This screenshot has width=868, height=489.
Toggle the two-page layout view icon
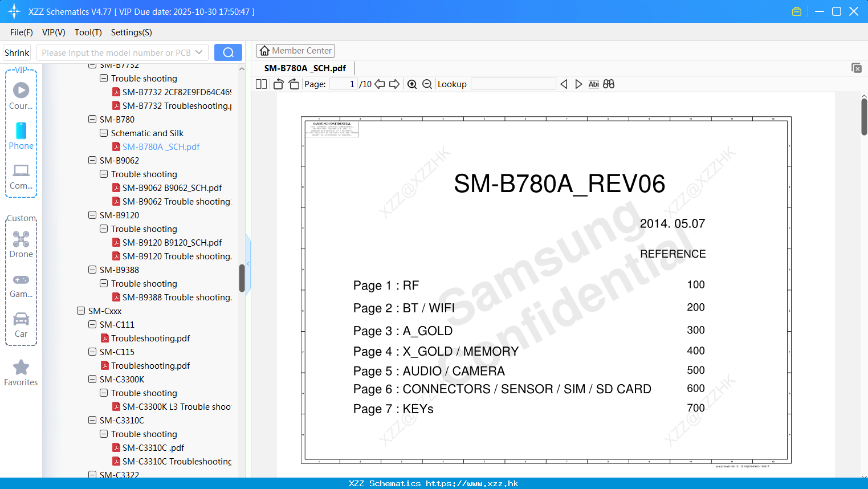(262, 84)
